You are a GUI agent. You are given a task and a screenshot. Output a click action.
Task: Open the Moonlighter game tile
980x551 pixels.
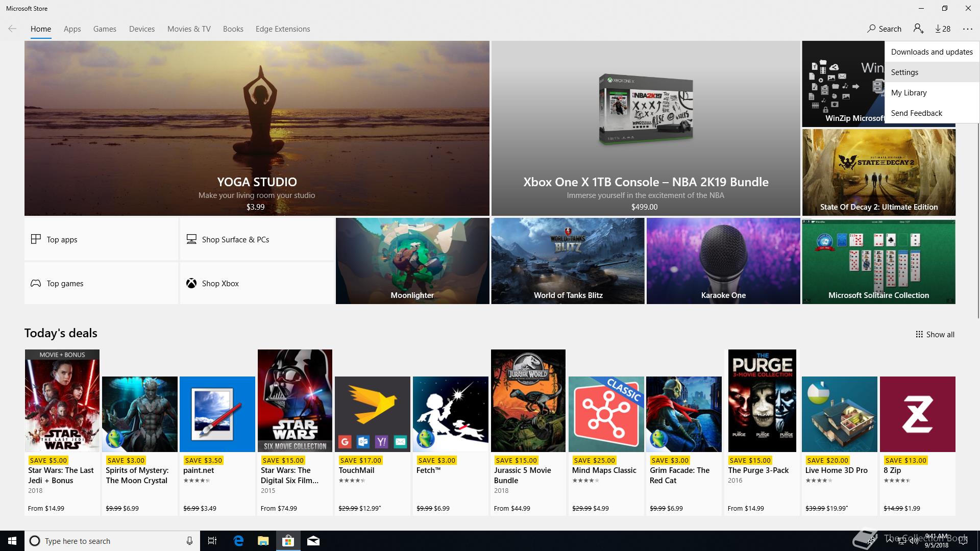[x=412, y=261]
